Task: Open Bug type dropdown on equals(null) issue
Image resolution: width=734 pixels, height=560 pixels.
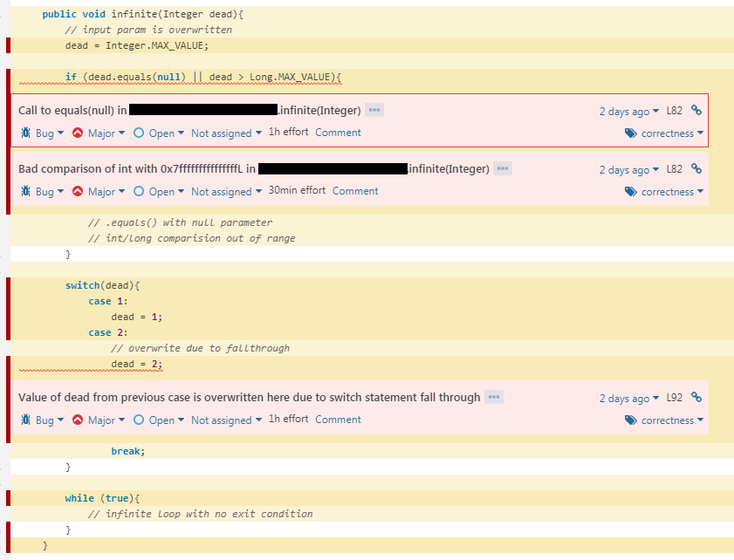Action: (x=49, y=133)
